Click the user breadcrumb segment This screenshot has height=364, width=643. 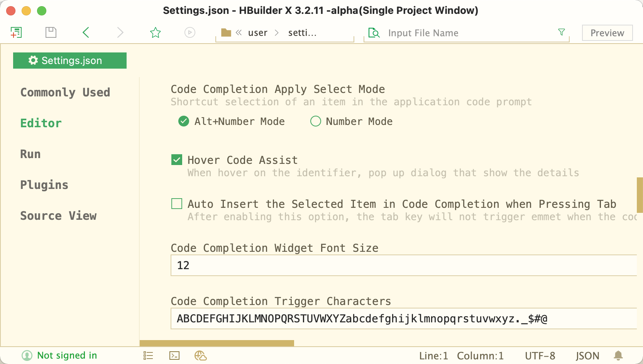pyautogui.click(x=258, y=33)
